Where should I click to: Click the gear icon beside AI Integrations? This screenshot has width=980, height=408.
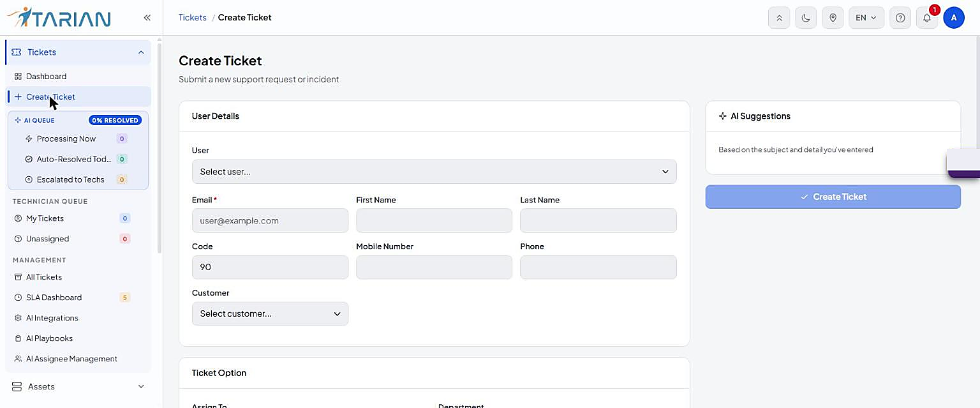pos(18,318)
